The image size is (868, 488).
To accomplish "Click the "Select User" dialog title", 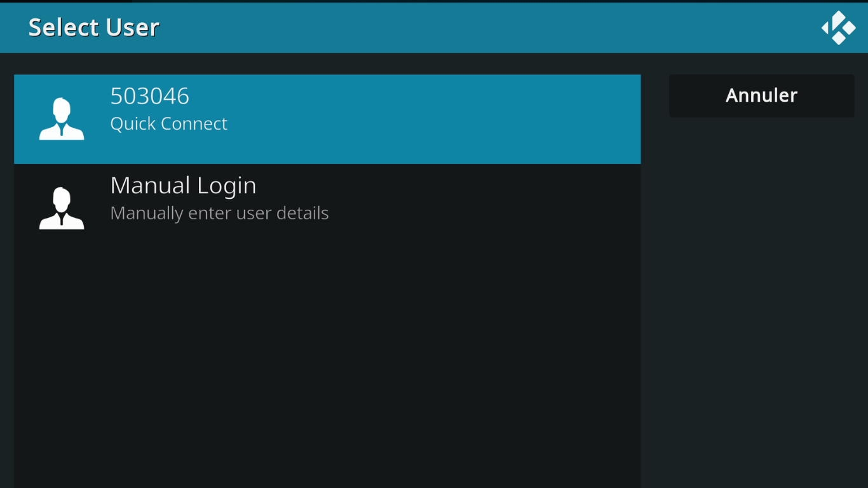I will pos(93,27).
